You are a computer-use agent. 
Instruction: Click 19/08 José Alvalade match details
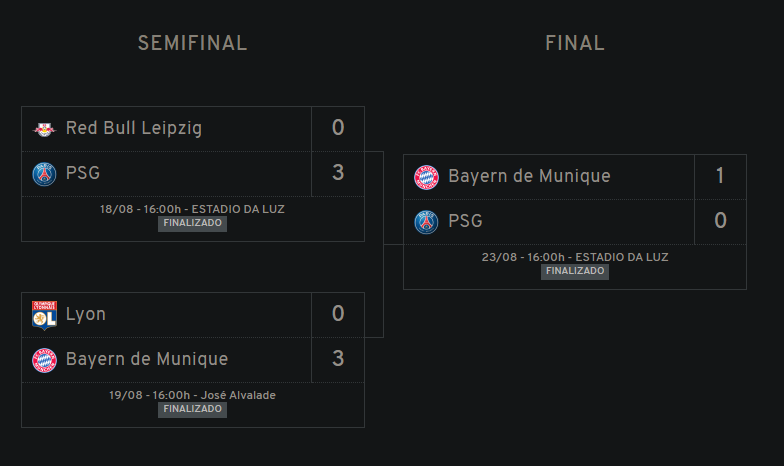click(x=192, y=395)
